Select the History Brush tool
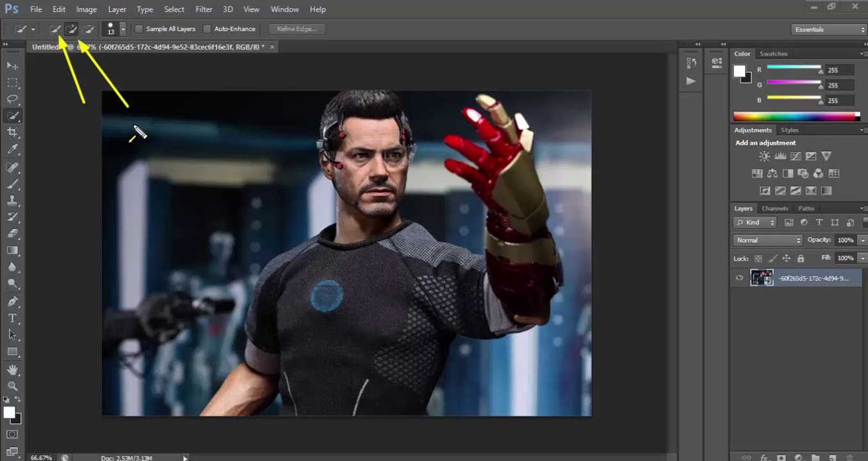Screen dimensions: 868x461 [x=12, y=217]
